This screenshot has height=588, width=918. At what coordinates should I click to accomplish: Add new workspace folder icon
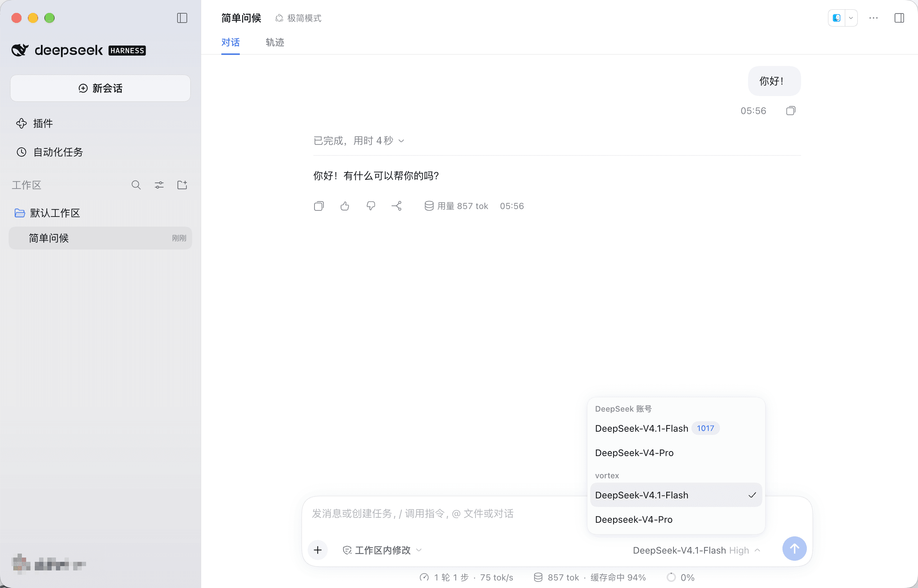tap(182, 185)
